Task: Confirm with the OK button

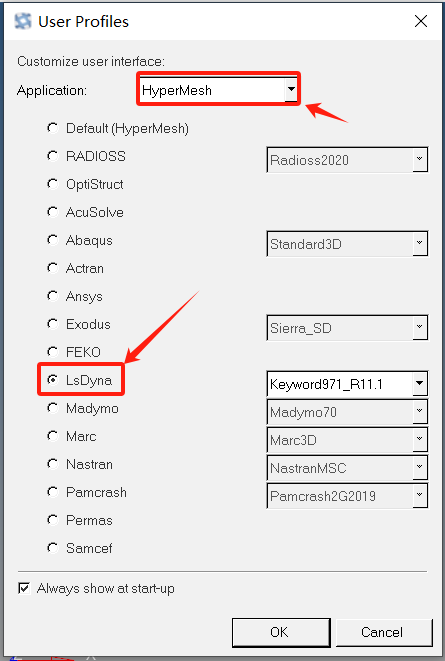Action: [x=281, y=632]
